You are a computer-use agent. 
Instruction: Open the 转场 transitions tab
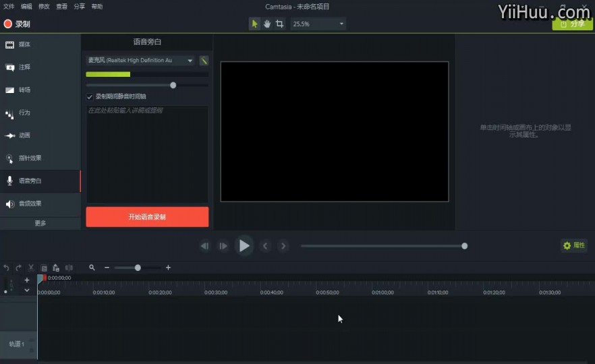[x=40, y=90]
